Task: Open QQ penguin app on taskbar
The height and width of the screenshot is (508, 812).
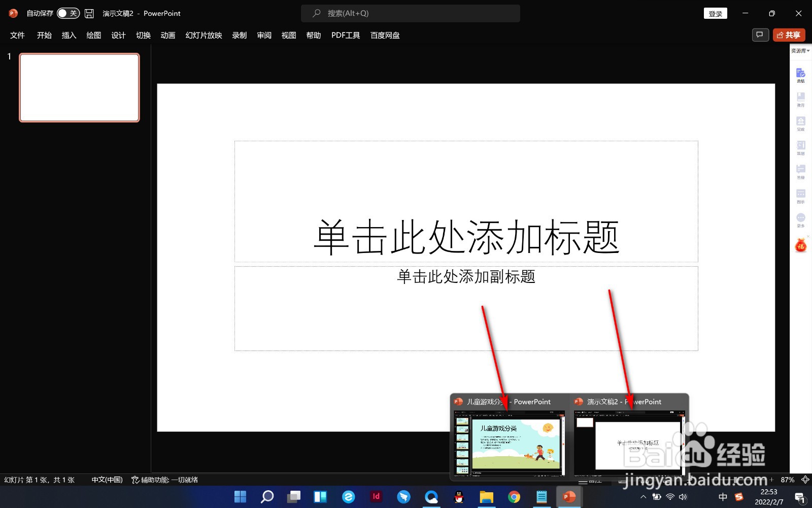Action: click(459, 497)
